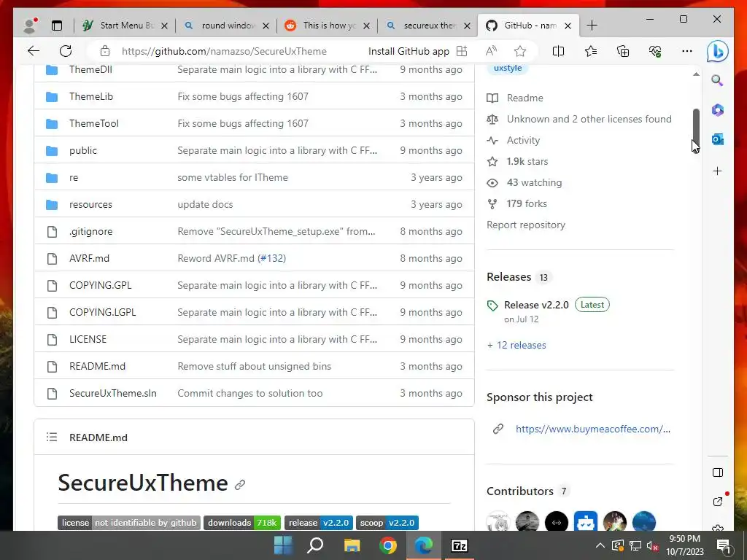The image size is (747, 560).
Task: Switch to round window search tab
Action: pos(227,26)
